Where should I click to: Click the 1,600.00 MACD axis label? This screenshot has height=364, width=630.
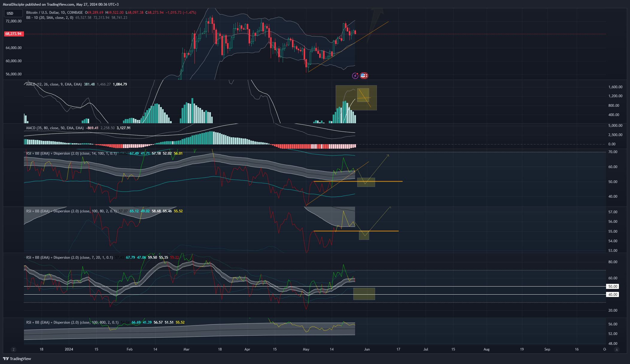coord(615,87)
